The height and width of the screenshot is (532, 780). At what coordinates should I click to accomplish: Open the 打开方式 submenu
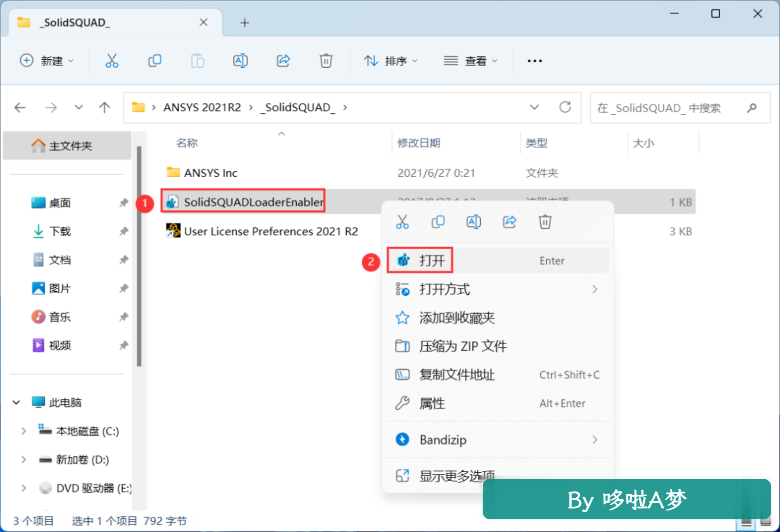(x=498, y=289)
